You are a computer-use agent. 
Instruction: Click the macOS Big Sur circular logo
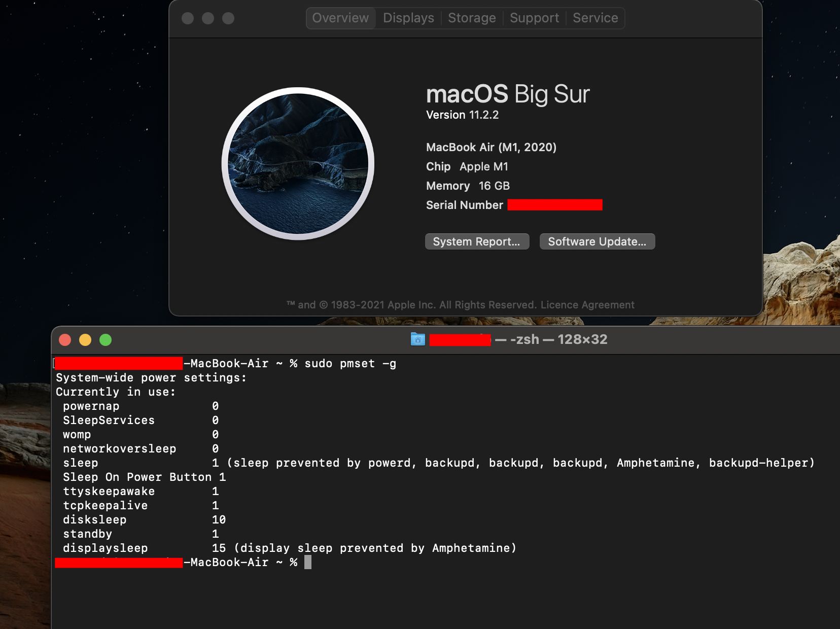pyautogui.click(x=298, y=163)
